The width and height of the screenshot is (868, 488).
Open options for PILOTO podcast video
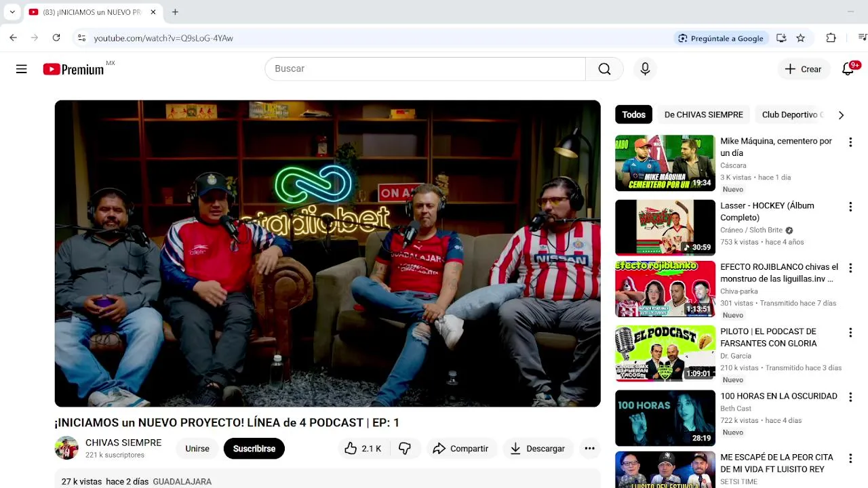click(850, 333)
